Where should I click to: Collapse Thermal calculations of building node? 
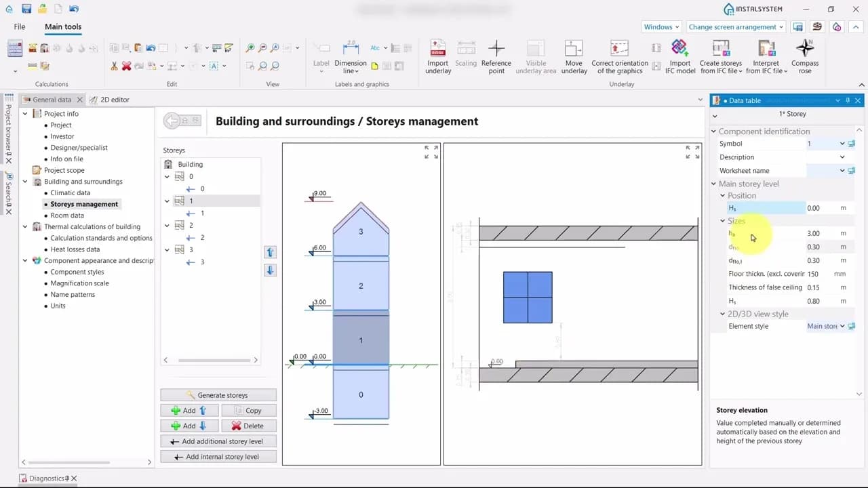(25, 227)
